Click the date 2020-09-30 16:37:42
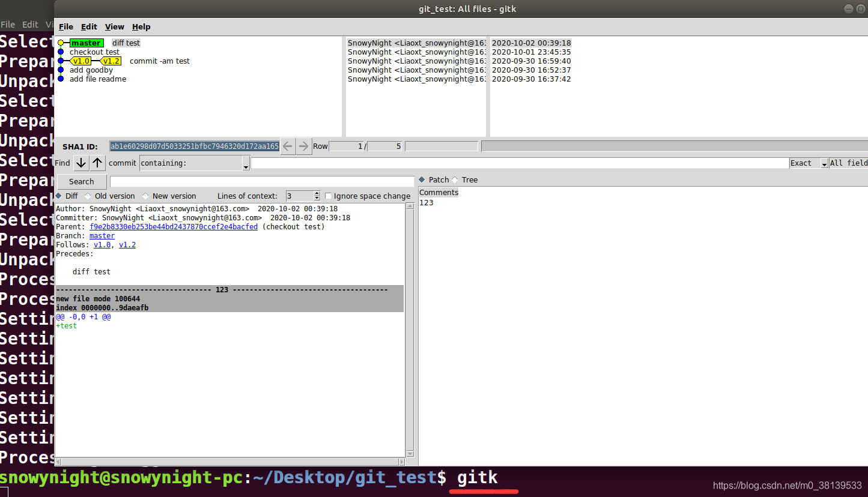Screen dimensions: 868x497 point(532,79)
